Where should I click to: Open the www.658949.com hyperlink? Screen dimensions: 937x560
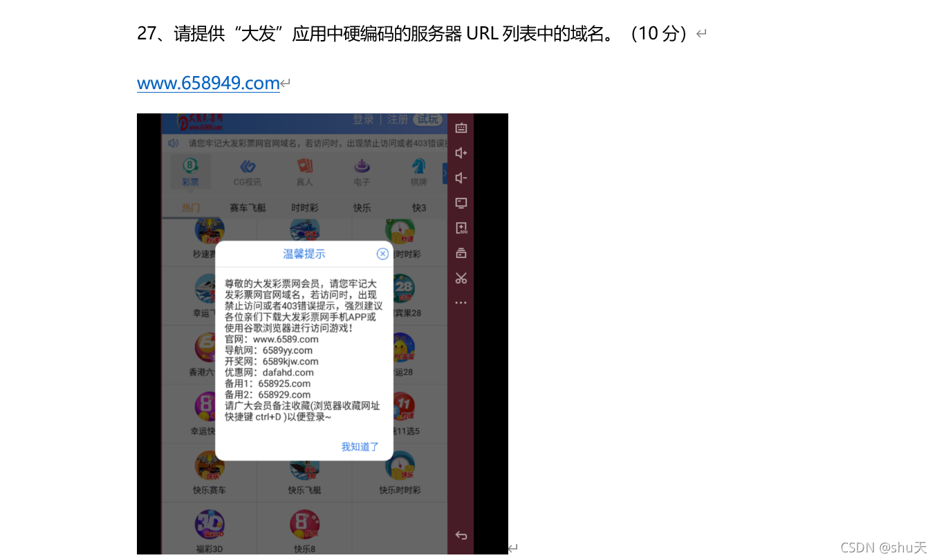208,83
